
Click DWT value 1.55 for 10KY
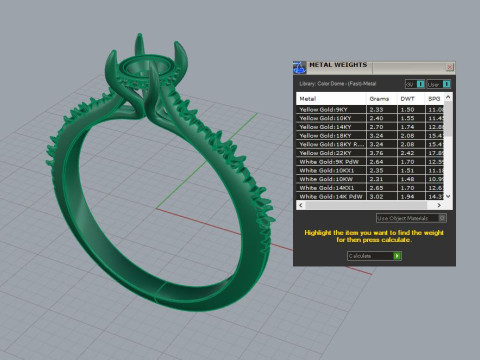[407, 118]
